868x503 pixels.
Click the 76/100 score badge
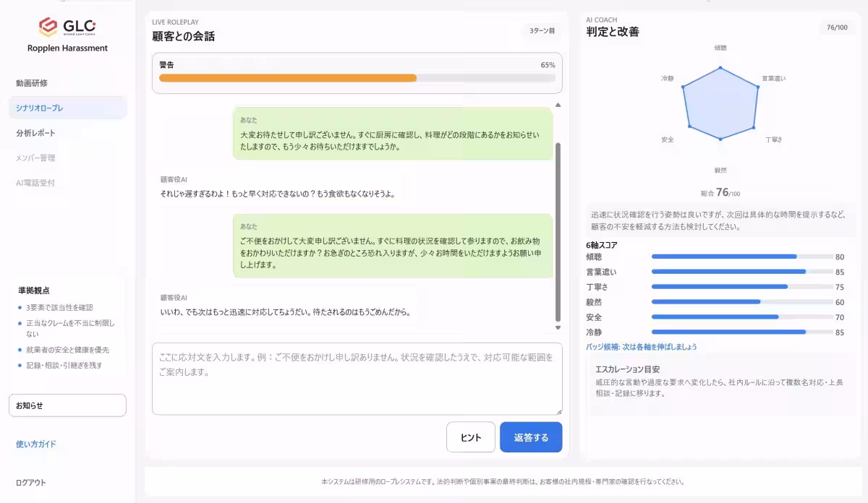pyautogui.click(x=837, y=27)
